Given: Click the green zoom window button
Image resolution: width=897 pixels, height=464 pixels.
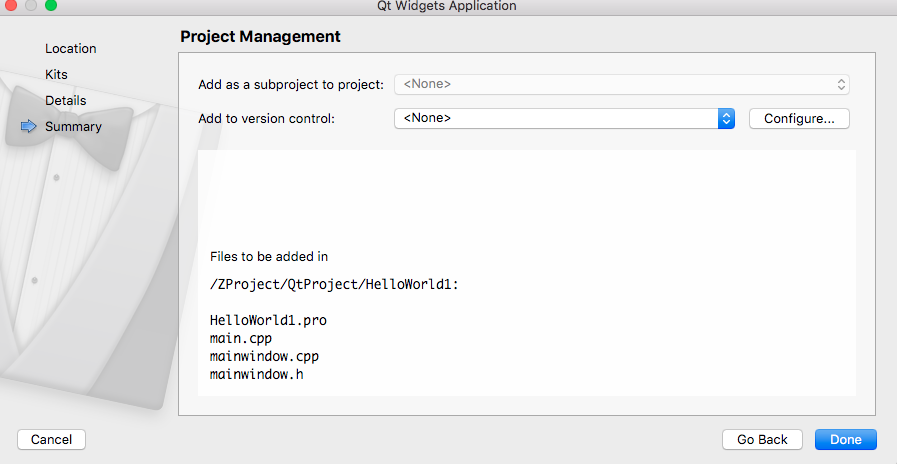Looking at the screenshot, I should point(51,5).
